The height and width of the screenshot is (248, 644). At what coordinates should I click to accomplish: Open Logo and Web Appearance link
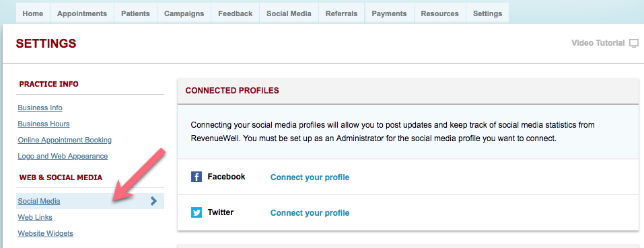pyautogui.click(x=63, y=156)
